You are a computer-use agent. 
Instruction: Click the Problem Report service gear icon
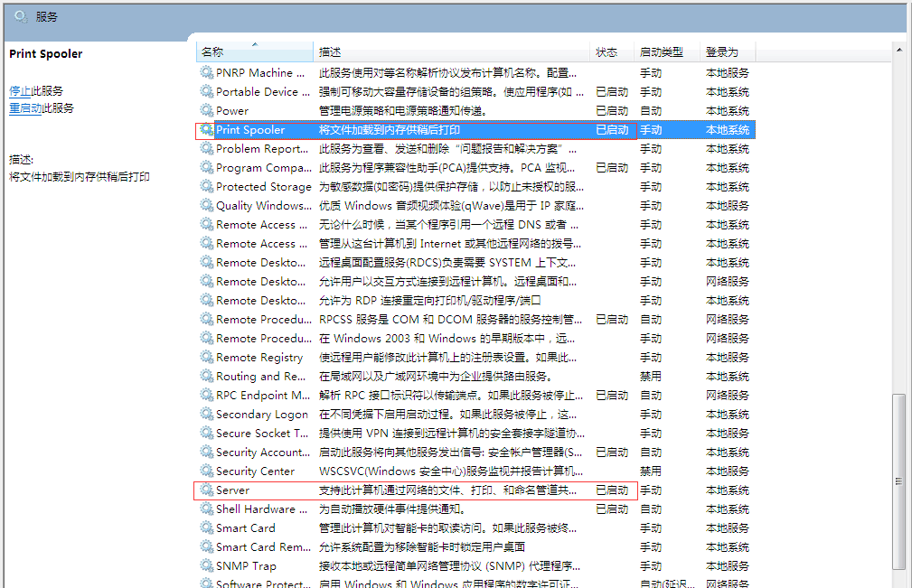point(206,148)
